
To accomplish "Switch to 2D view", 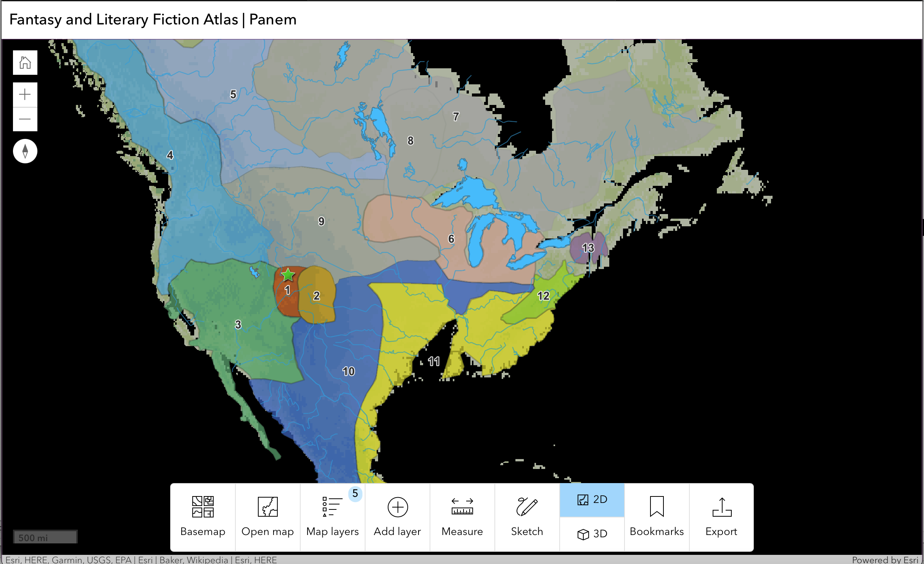I will coord(592,500).
